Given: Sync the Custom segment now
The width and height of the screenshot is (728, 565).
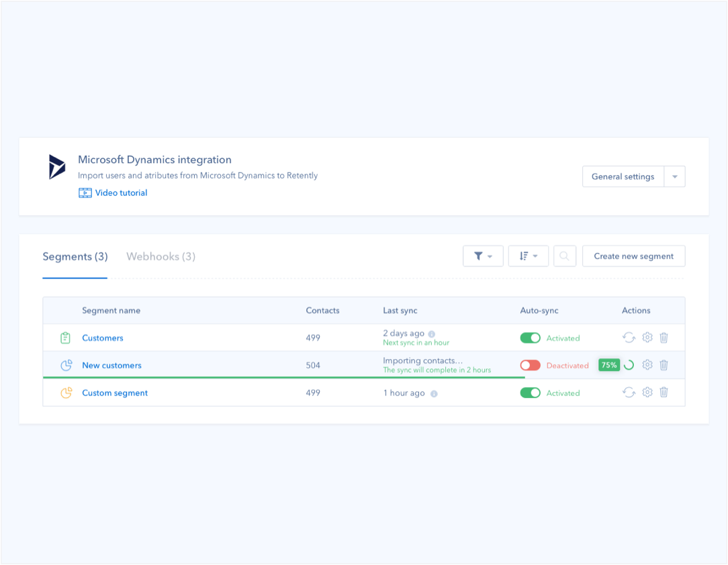Looking at the screenshot, I should 629,393.
